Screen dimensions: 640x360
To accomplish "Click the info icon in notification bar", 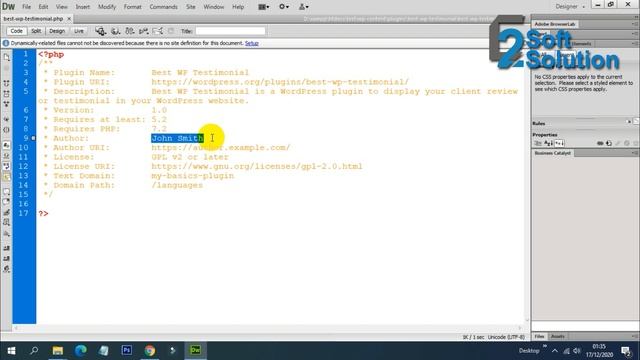I will coord(6,43).
